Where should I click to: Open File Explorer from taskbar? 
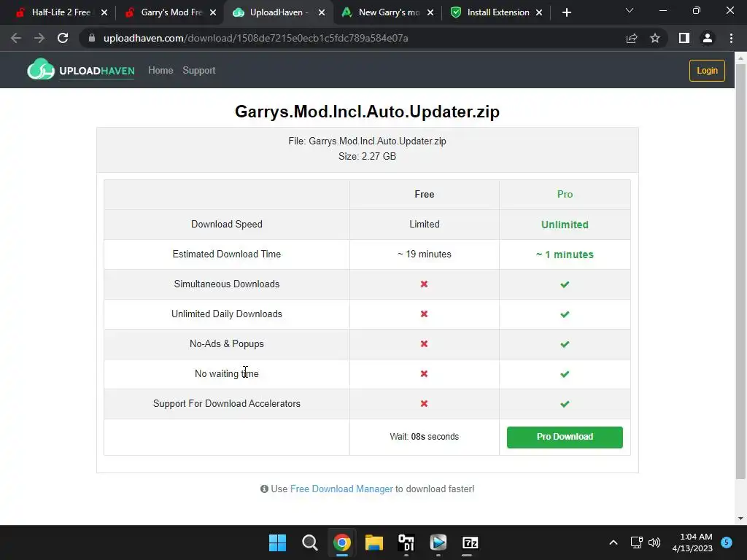374,542
